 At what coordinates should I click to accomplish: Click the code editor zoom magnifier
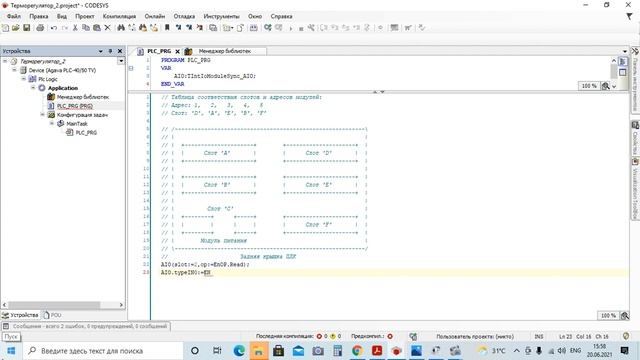tap(624, 316)
